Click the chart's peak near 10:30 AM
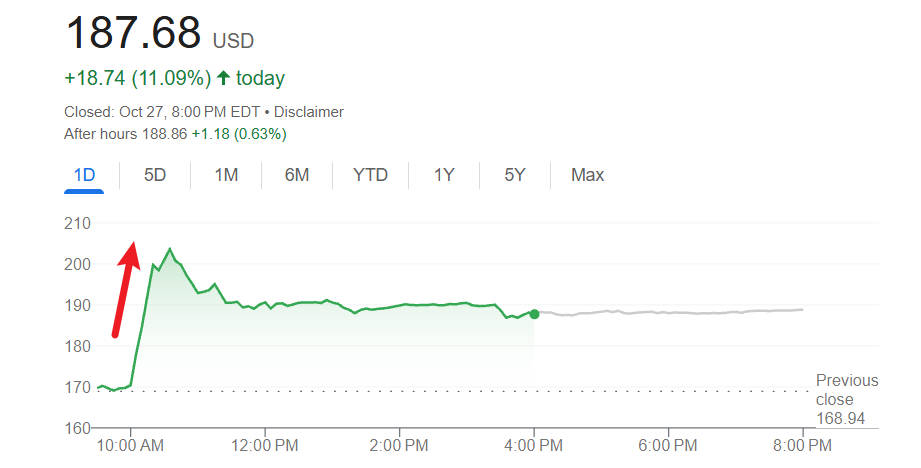This screenshot has width=921, height=468. tap(169, 249)
